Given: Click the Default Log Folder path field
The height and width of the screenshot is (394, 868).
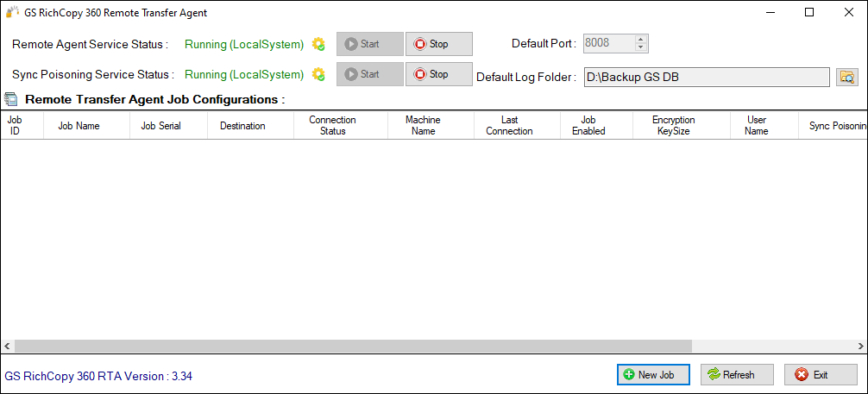Looking at the screenshot, I should point(707,77).
